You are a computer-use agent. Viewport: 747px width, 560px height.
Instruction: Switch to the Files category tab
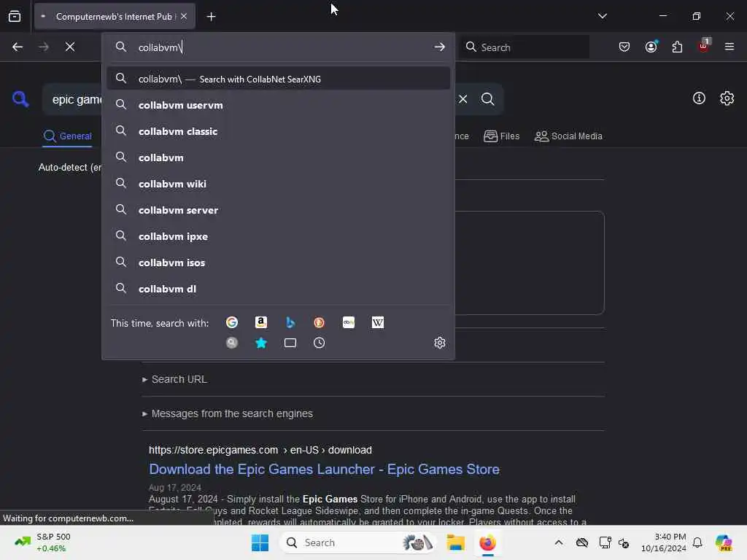502,136
